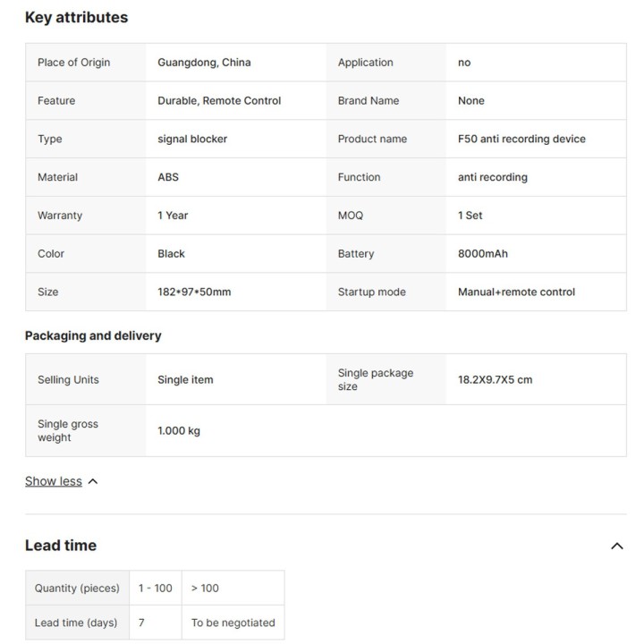The width and height of the screenshot is (644, 644).
Task: Click the anti recording function value
Action: (x=492, y=177)
